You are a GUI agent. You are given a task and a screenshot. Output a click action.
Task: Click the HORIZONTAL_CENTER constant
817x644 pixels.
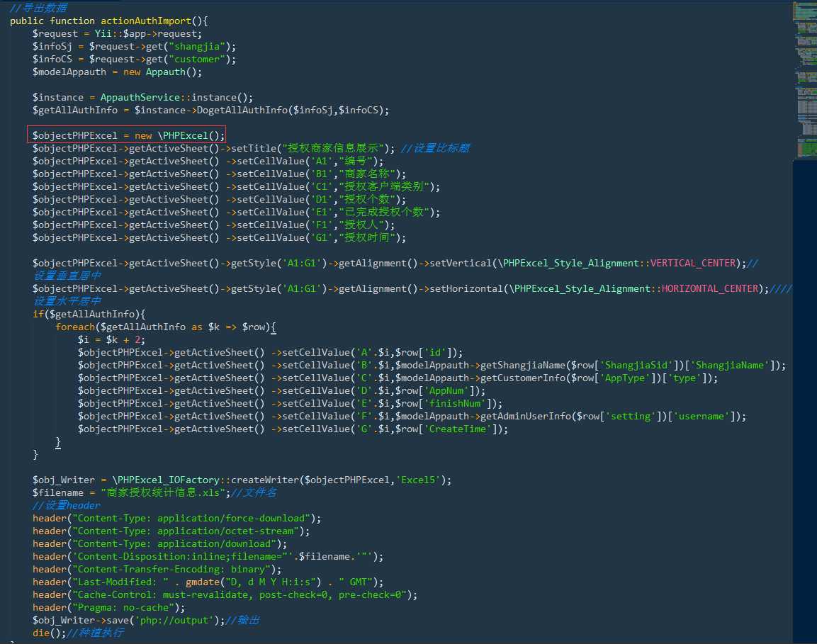tap(709, 288)
